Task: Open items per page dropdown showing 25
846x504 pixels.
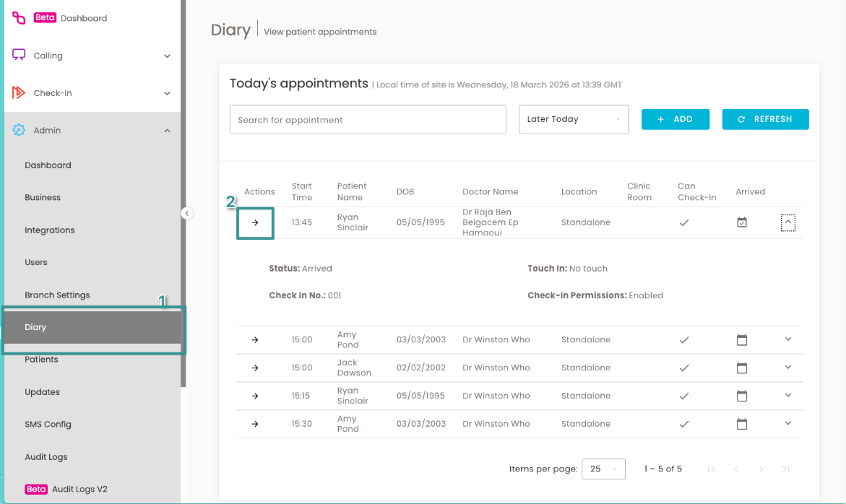Action: [x=603, y=469]
